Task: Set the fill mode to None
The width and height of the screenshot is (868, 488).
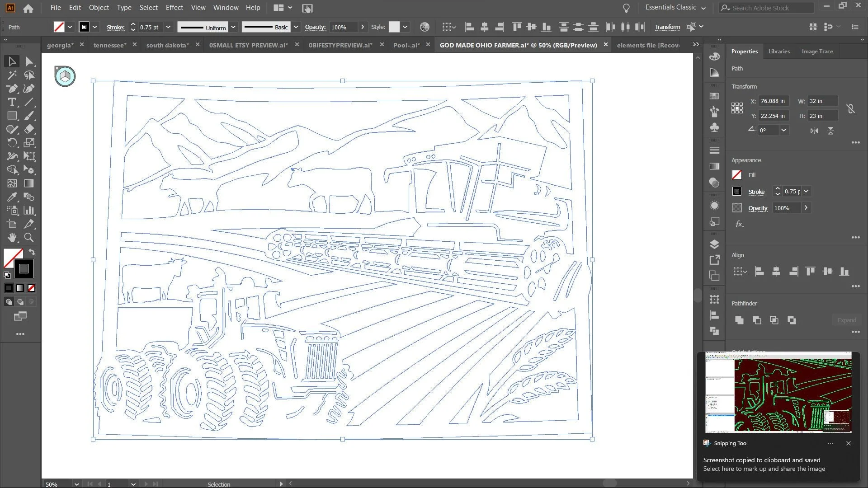Action: 32,288
